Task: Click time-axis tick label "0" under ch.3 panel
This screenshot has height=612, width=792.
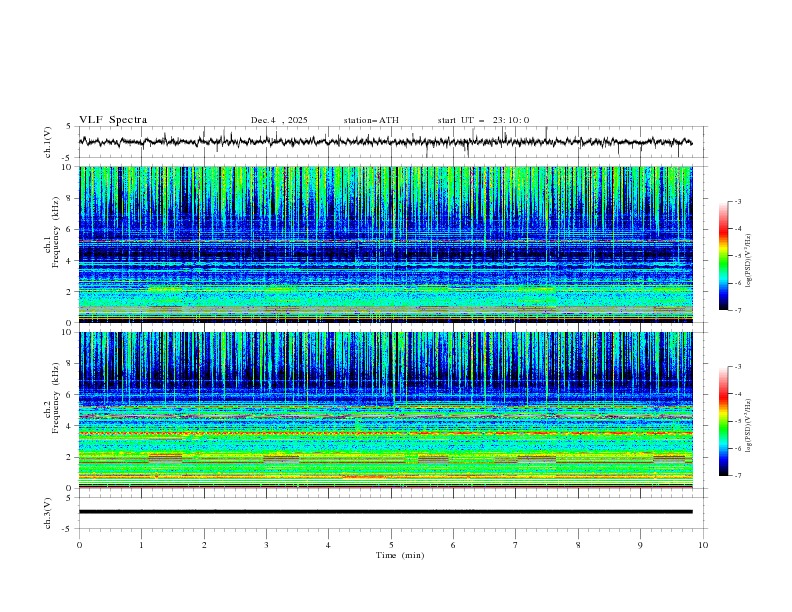Action: click(79, 545)
